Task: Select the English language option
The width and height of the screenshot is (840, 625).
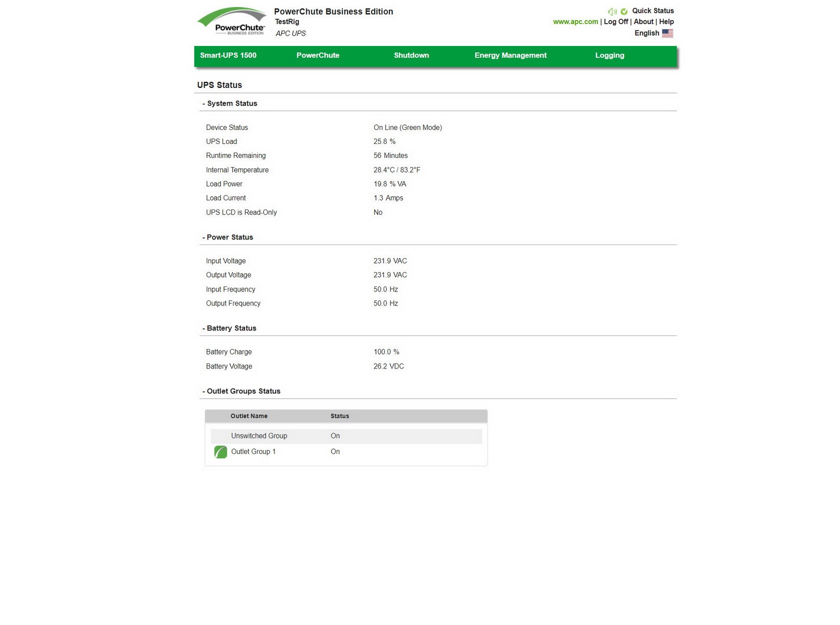Action: coord(646,33)
